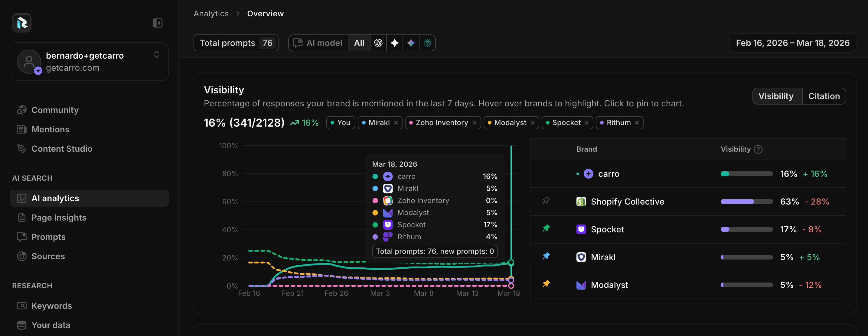Open the date range picker
The image size is (868, 336).
792,43
